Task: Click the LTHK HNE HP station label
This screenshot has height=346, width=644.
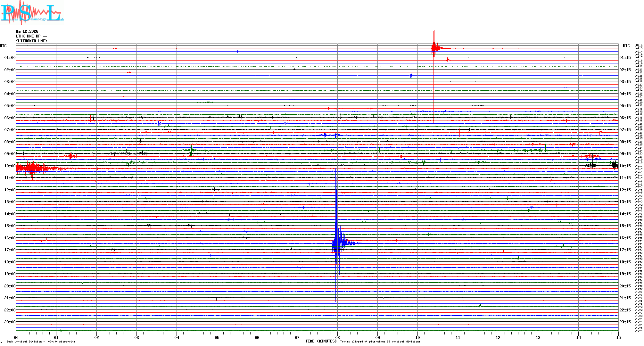Action: (31, 36)
